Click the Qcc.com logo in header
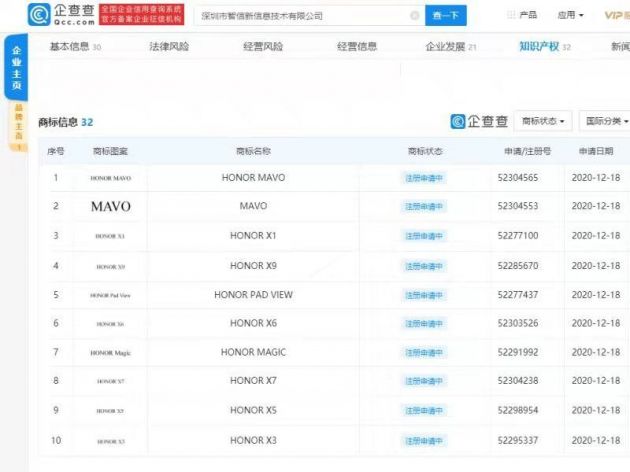Image resolution: width=630 pixels, height=472 pixels. pyautogui.click(x=62, y=15)
